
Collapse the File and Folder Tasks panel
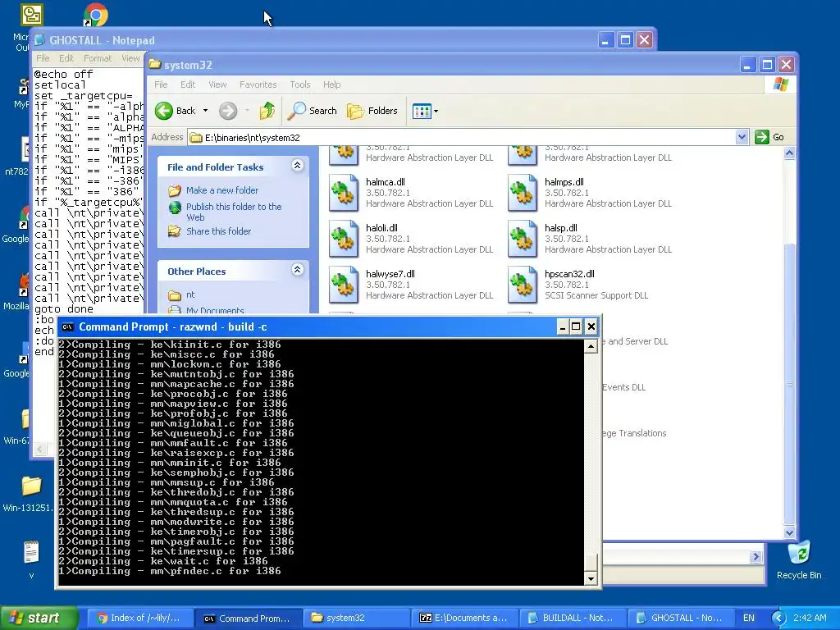click(x=297, y=166)
